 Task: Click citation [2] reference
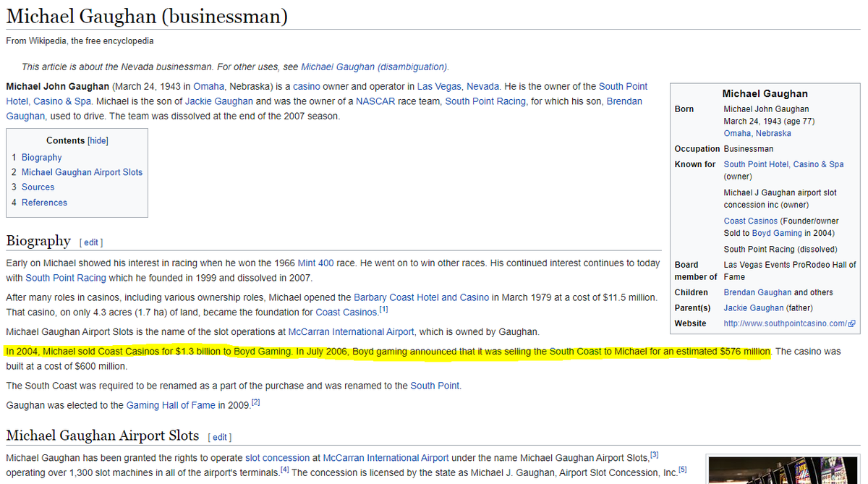(255, 402)
